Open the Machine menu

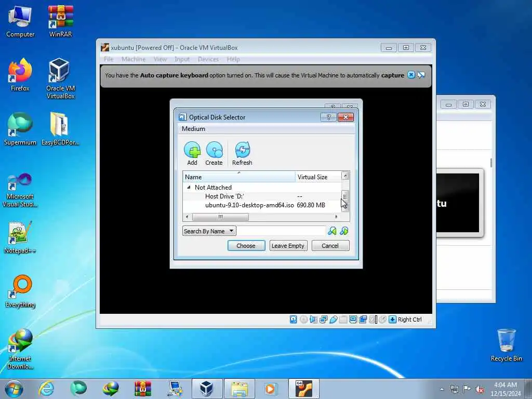click(134, 59)
